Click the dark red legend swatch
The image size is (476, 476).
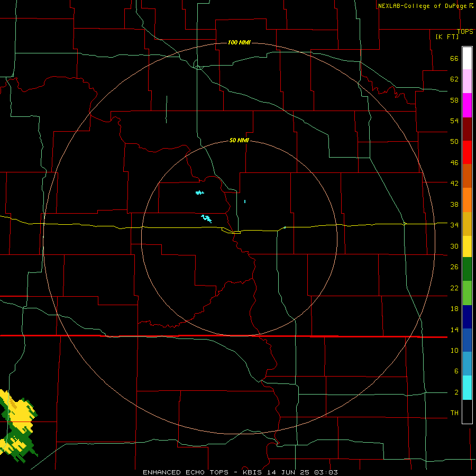point(467,129)
